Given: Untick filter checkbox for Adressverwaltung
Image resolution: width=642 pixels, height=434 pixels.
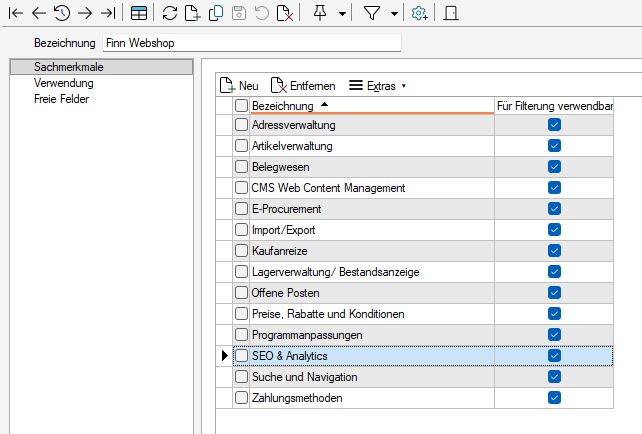Looking at the screenshot, I should (554, 124).
